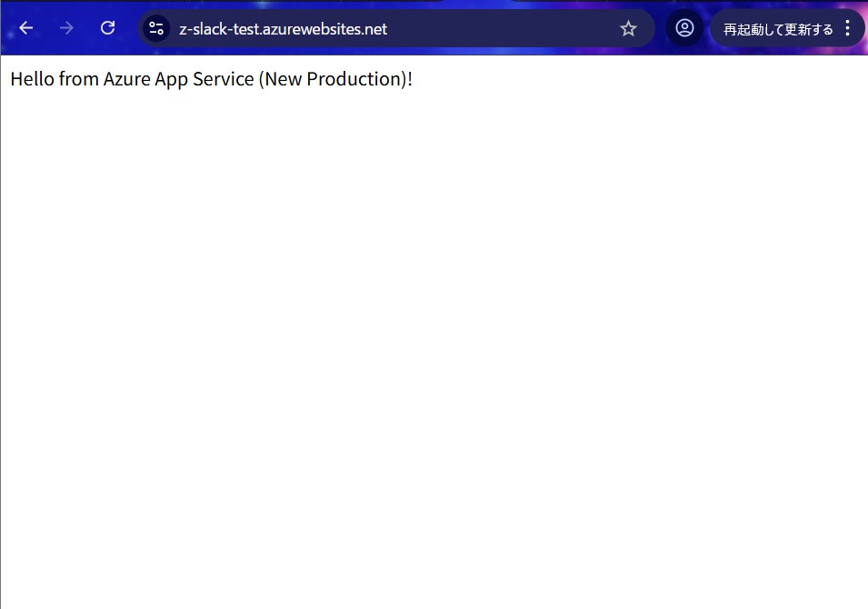Open the site information icon
868x609 pixels.
click(x=156, y=28)
